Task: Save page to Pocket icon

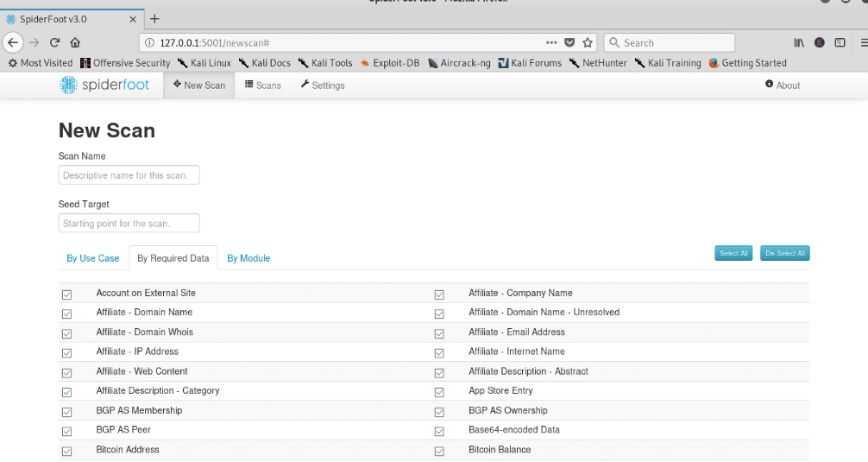Action: pyautogui.click(x=569, y=42)
